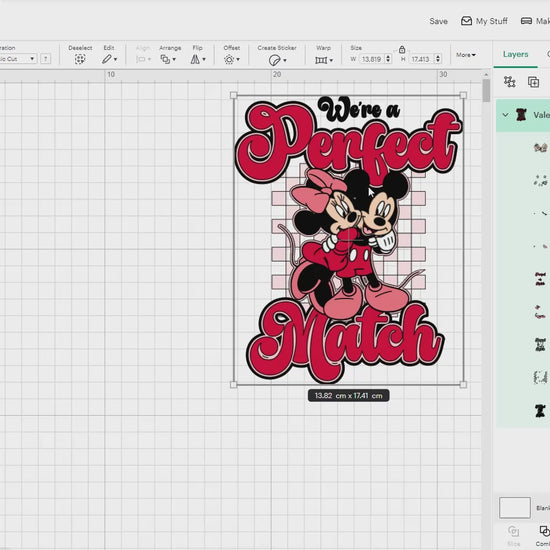
Task: Click the My Stuff envelope icon
Action: pos(466,21)
